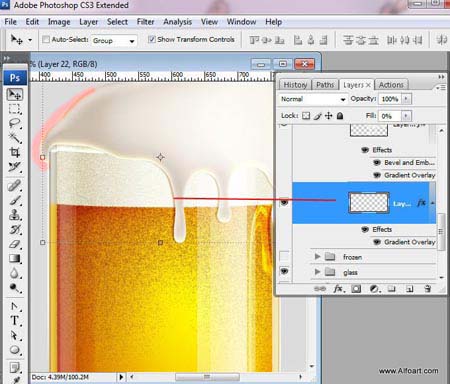This screenshot has width=450, height=384.
Task: Select the Blur tool
Action: coord(14,273)
